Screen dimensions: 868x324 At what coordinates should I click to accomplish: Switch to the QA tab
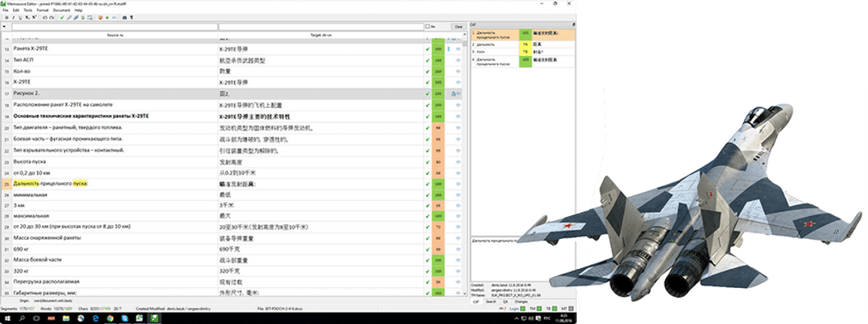coord(506,302)
